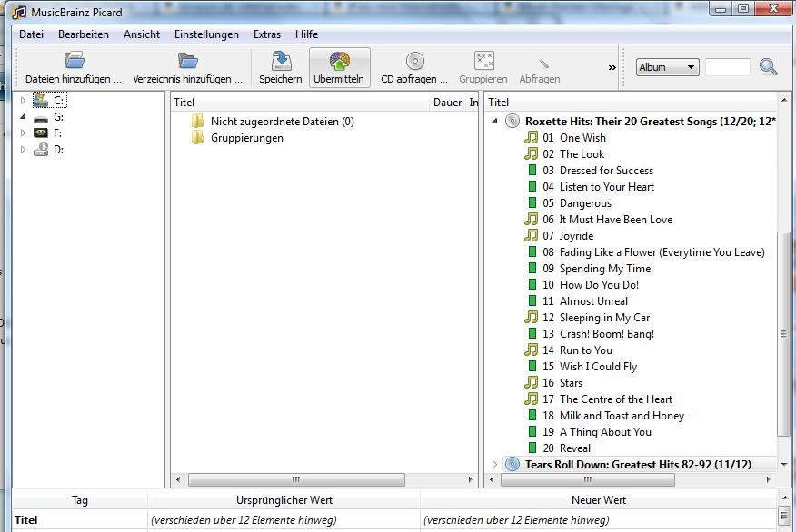Viewport: 796px width, 532px height.
Task: Click the note icon beside Joyride
Action: pos(531,235)
